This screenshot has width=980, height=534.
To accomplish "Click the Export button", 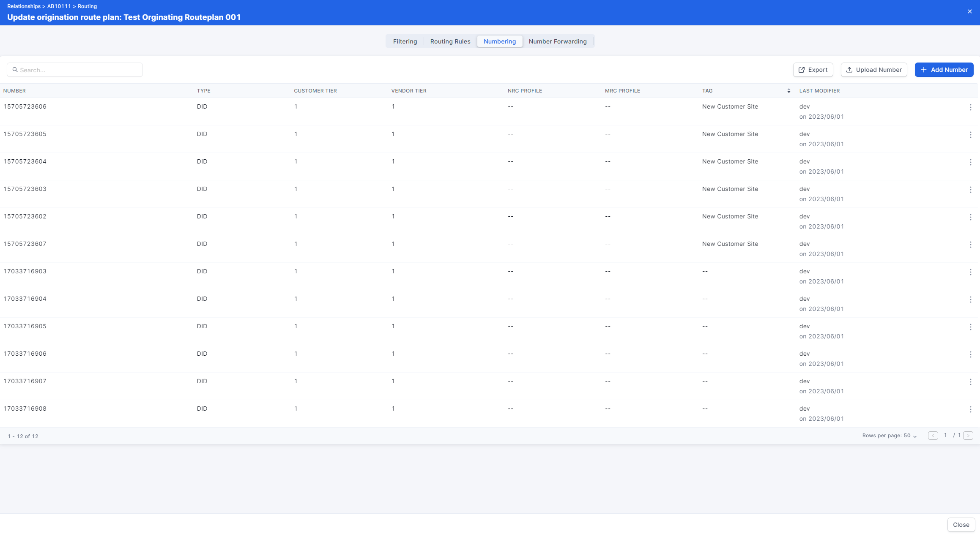I will [x=813, y=70].
